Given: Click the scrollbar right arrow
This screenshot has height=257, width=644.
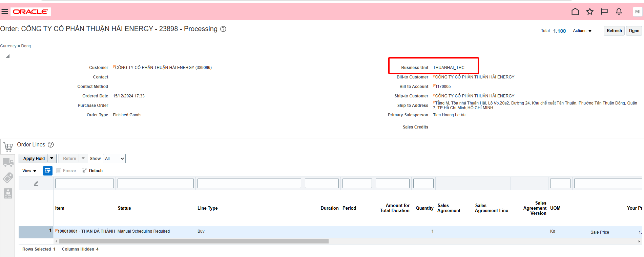Looking at the screenshot, I should pos(639,241).
